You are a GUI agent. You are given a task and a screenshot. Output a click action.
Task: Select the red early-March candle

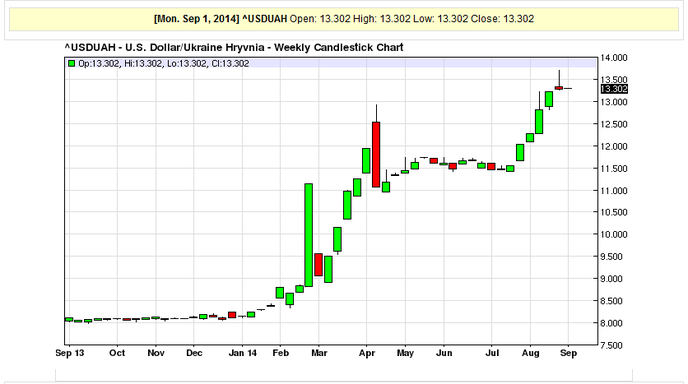[319, 265]
